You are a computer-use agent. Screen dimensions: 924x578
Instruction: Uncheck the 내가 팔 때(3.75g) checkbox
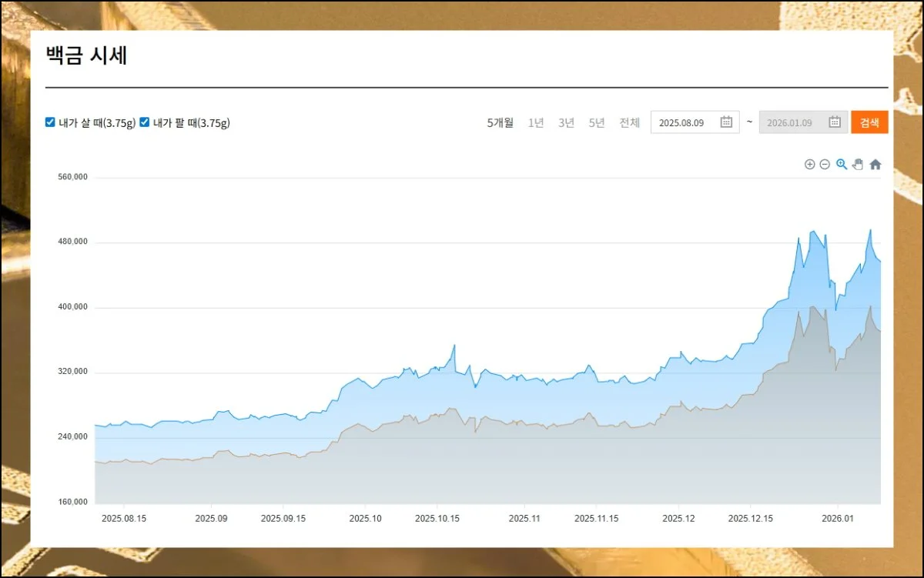[x=144, y=122]
